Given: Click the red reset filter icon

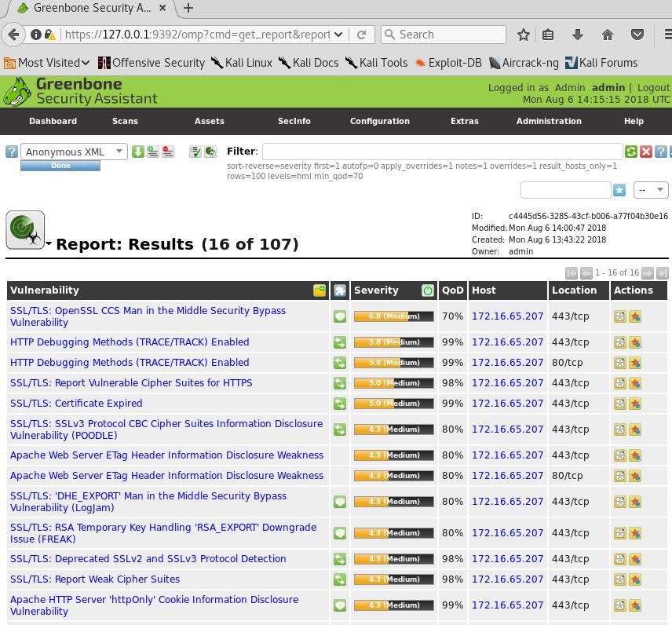Looking at the screenshot, I should 646,152.
